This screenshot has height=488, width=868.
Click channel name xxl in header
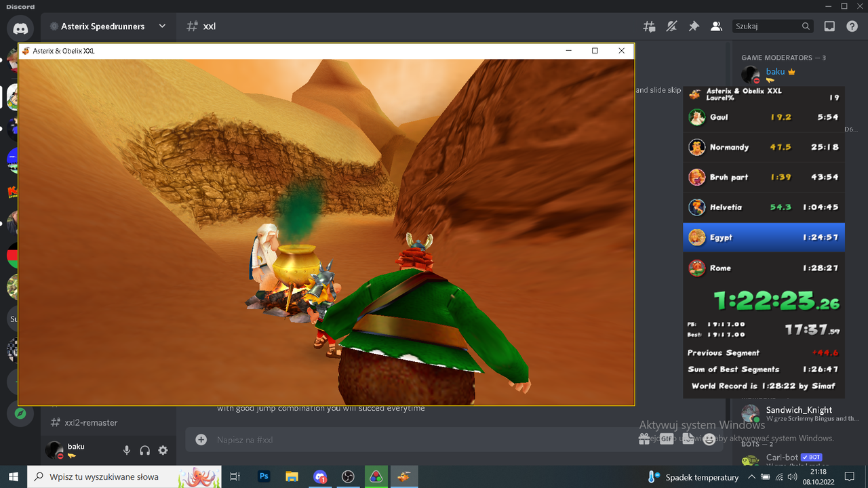point(210,26)
